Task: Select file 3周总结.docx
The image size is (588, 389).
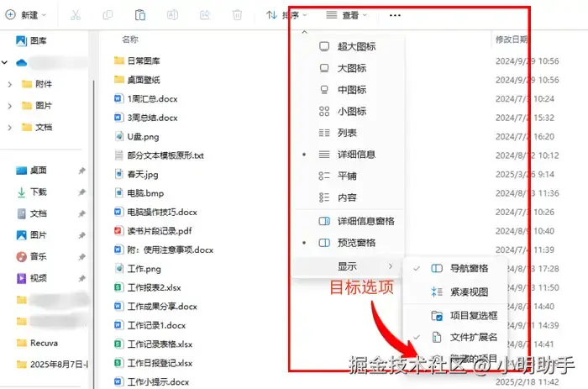Action: tap(146, 118)
